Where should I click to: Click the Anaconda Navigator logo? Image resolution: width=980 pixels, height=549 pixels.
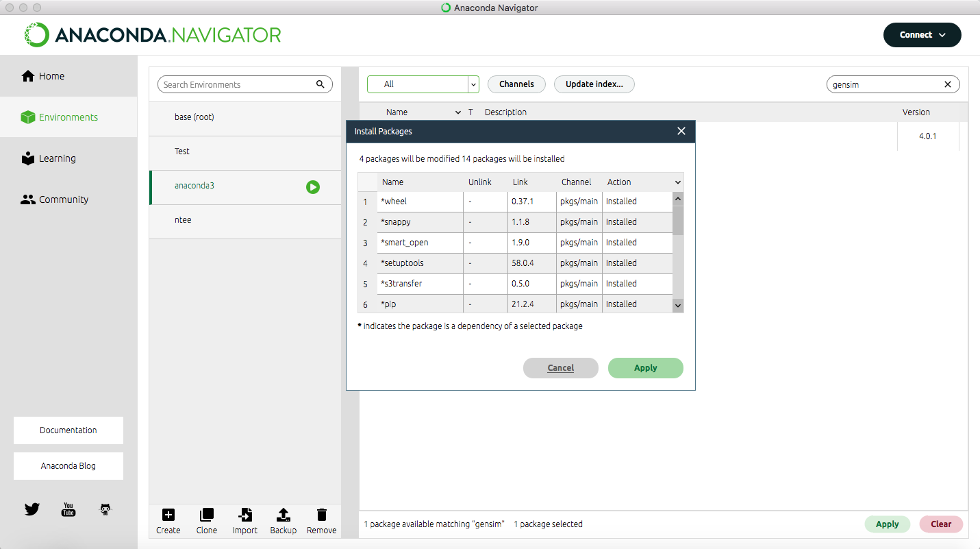point(153,35)
